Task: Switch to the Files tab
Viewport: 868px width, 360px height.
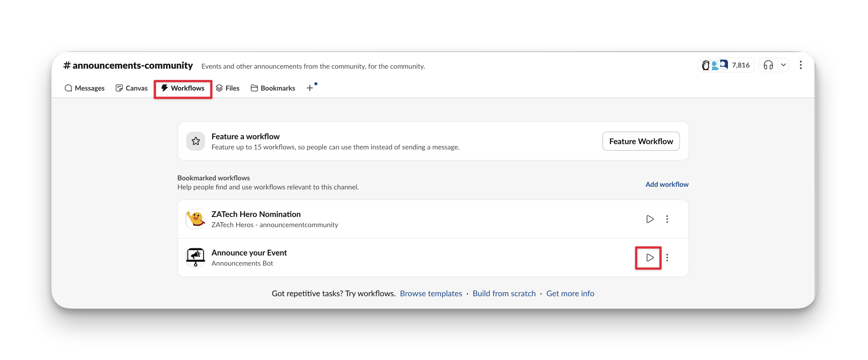Action: [x=228, y=88]
